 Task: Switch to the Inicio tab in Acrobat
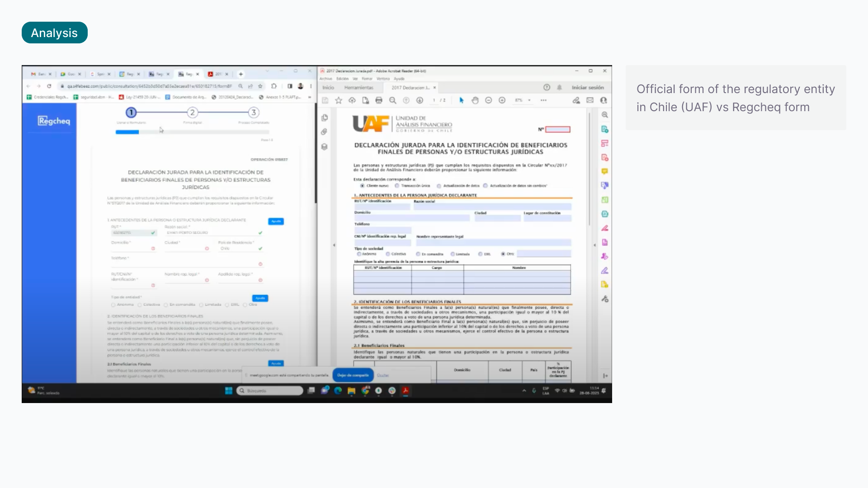tap(328, 88)
